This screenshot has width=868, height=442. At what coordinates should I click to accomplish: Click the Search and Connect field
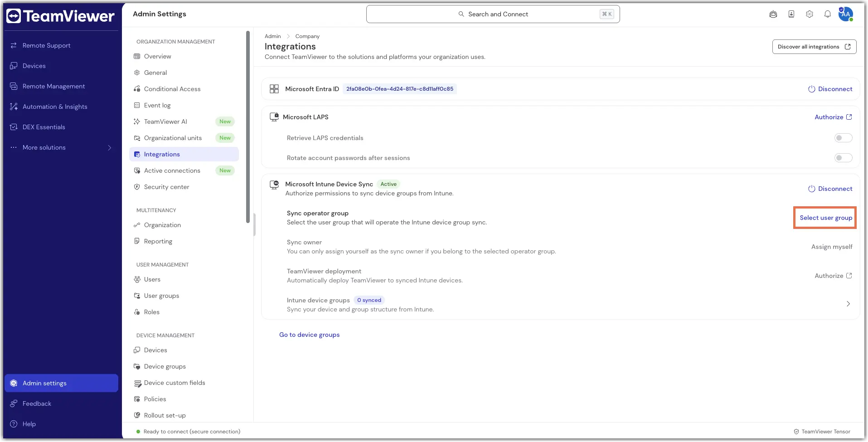pyautogui.click(x=493, y=14)
